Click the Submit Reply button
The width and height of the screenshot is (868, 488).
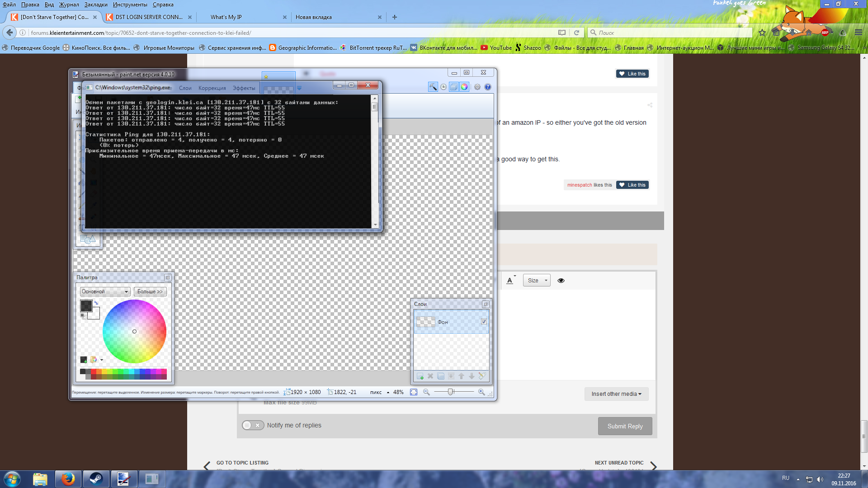625,426
